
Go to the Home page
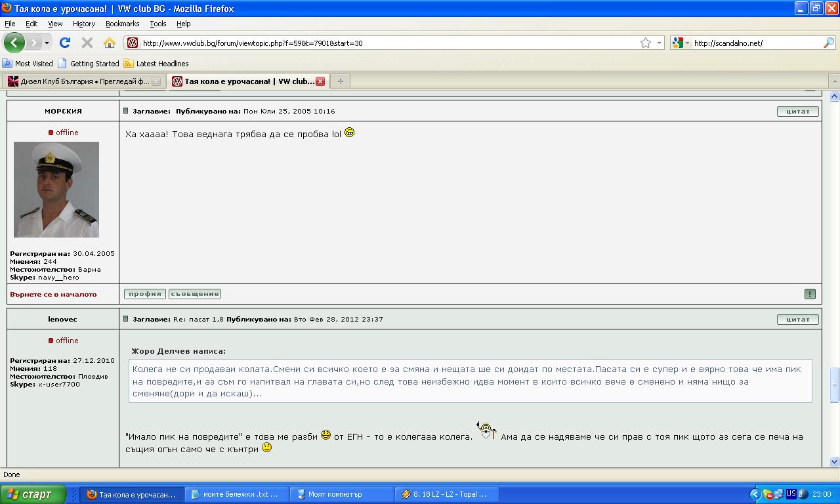pos(110,43)
